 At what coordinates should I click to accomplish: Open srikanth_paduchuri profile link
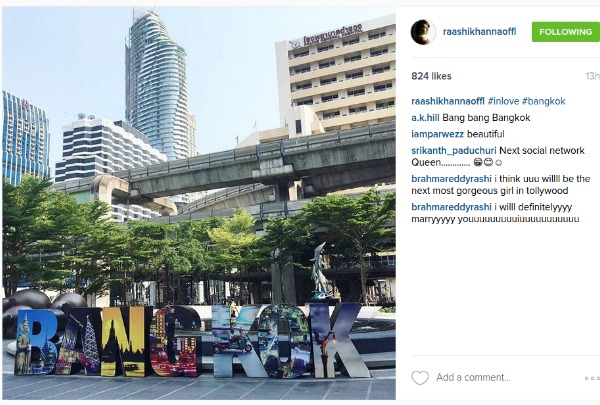453,151
